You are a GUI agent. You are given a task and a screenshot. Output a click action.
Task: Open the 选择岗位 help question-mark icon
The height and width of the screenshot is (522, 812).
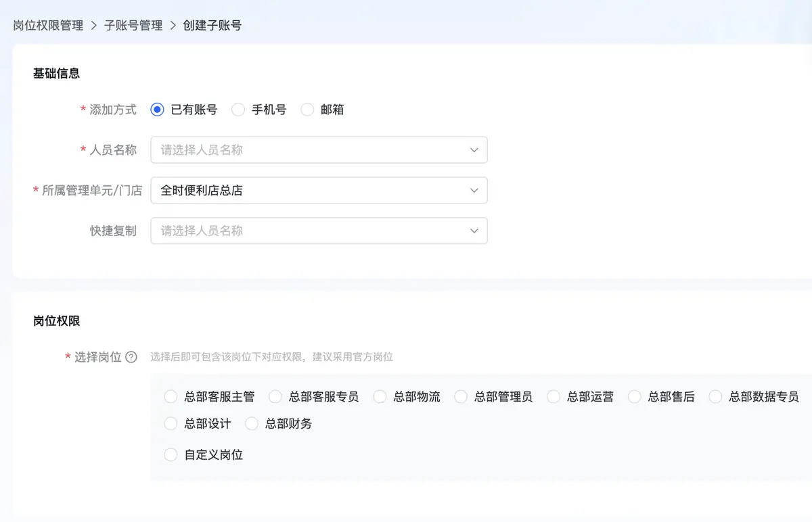tap(131, 357)
